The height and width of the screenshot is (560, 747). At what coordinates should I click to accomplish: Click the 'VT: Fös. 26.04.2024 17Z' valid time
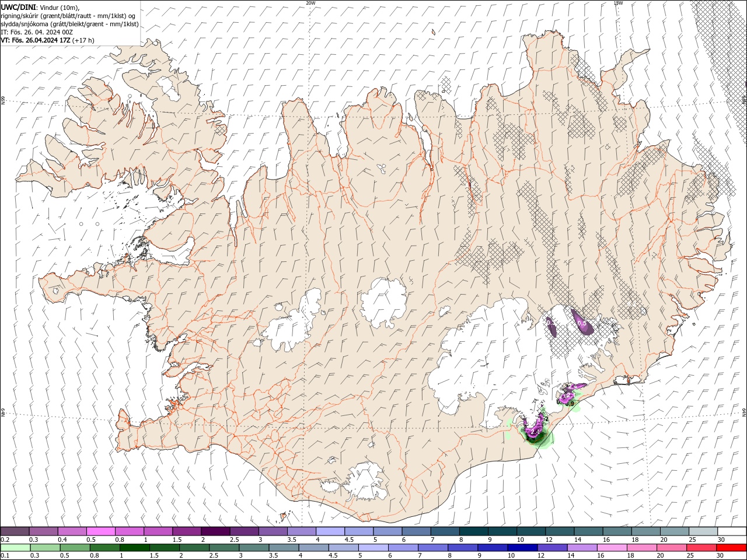47,40
